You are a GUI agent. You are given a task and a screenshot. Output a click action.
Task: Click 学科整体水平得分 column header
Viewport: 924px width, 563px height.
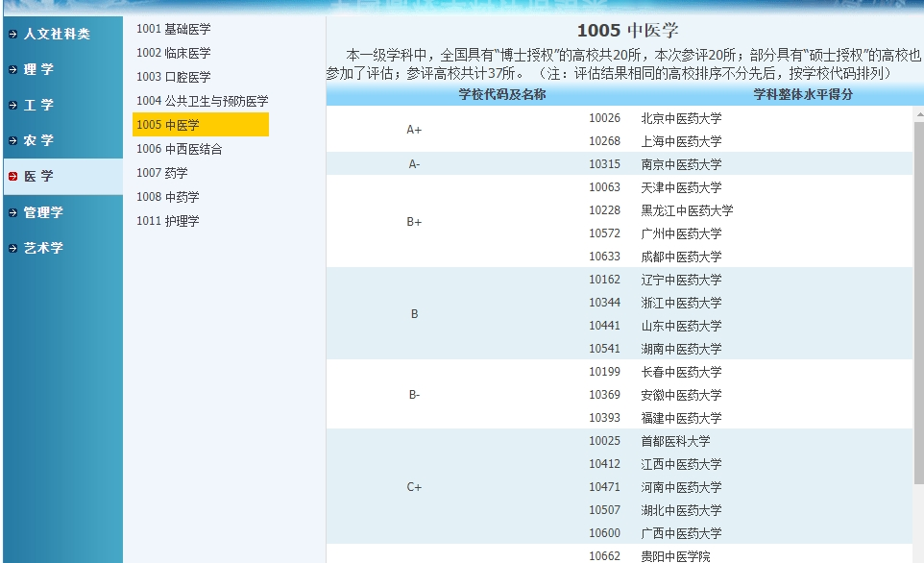[x=803, y=94]
